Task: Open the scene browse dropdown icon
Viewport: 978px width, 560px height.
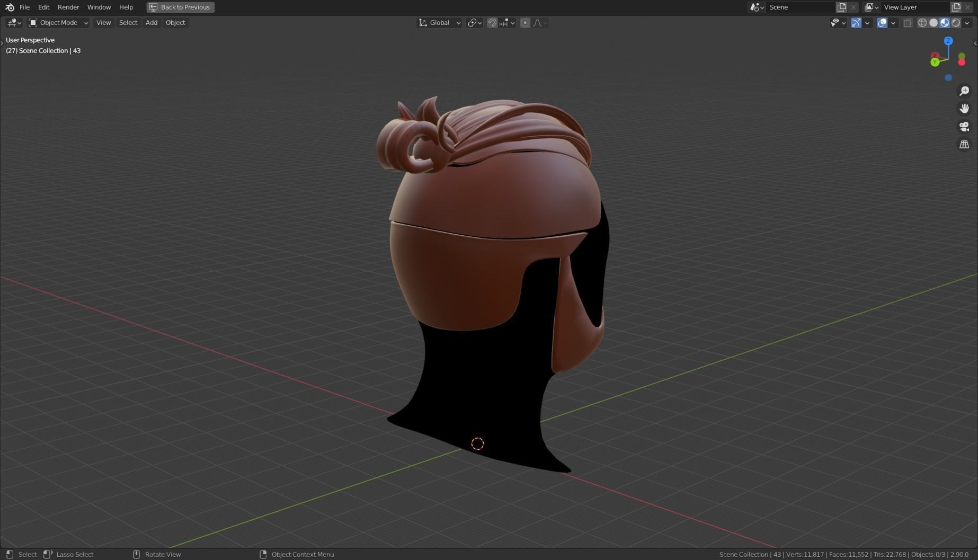Action: (x=757, y=7)
